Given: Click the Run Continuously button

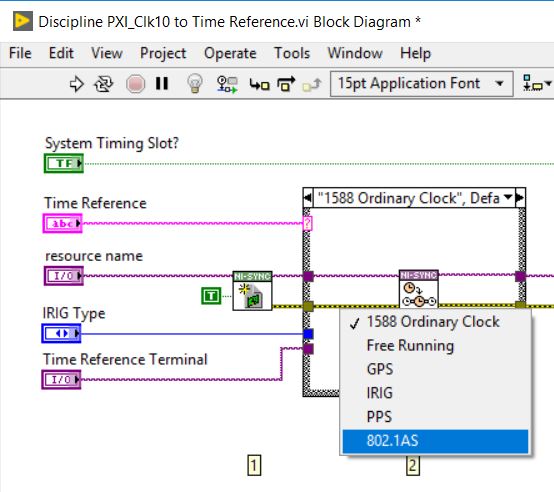Looking at the screenshot, I should point(103,84).
